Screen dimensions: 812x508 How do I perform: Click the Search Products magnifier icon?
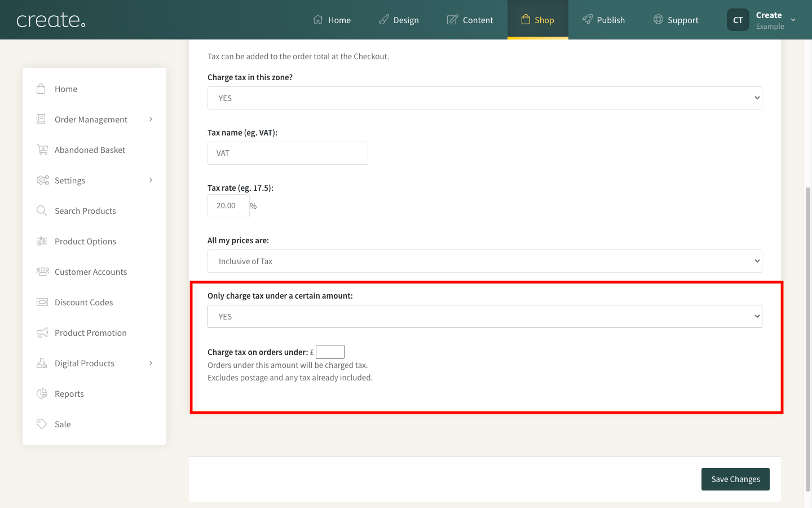[x=42, y=211]
